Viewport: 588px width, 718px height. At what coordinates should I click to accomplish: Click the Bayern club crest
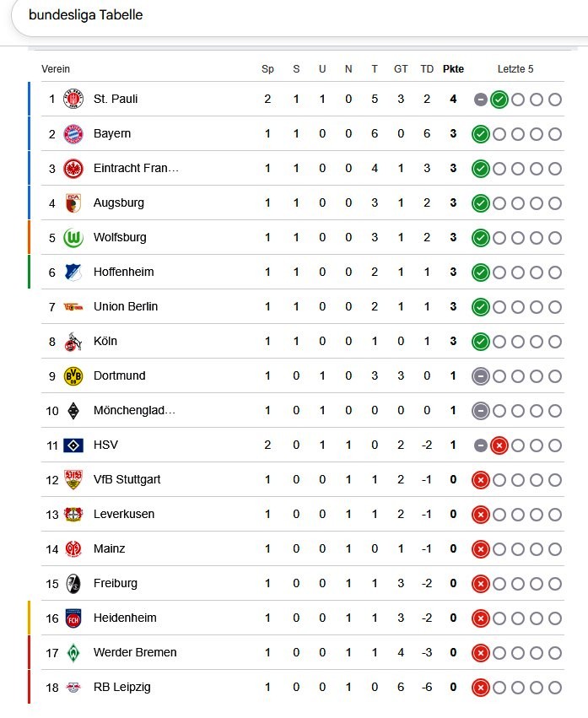[x=74, y=134]
